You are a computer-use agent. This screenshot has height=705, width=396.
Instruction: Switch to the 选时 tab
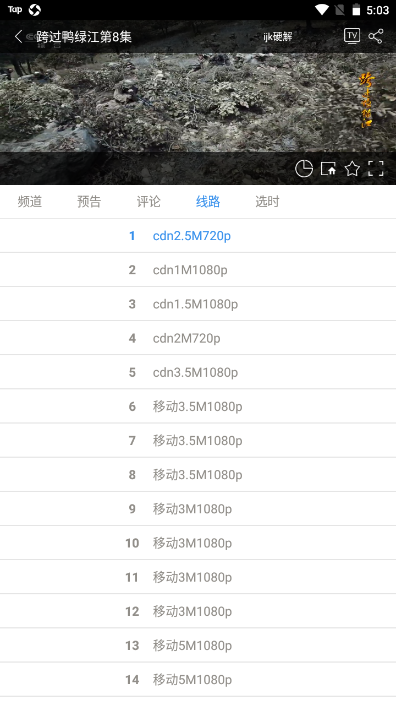pos(267,201)
